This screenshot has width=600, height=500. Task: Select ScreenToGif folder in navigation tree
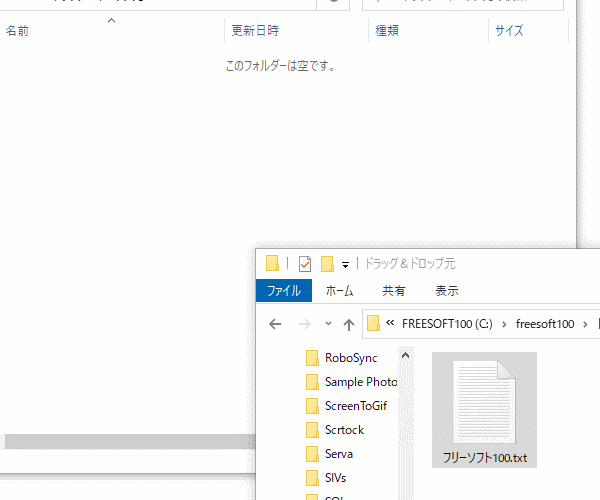coord(356,406)
